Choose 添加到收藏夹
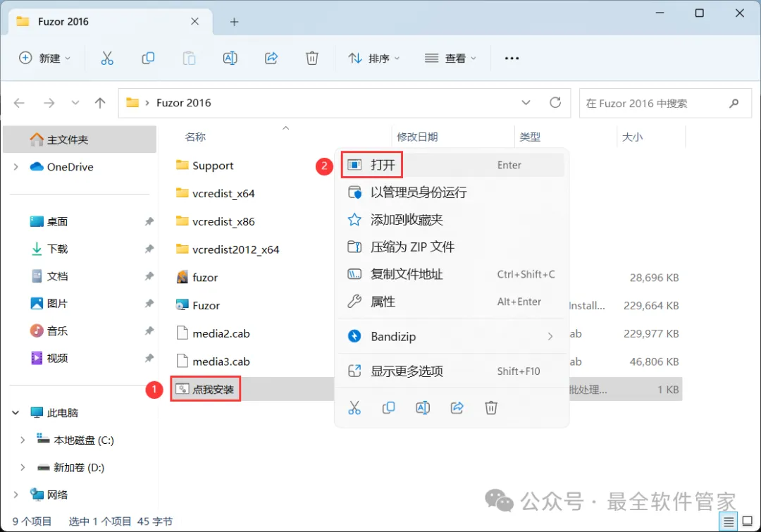Image resolution: width=761 pixels, height=532 pixels. click(x=451, y=219)
